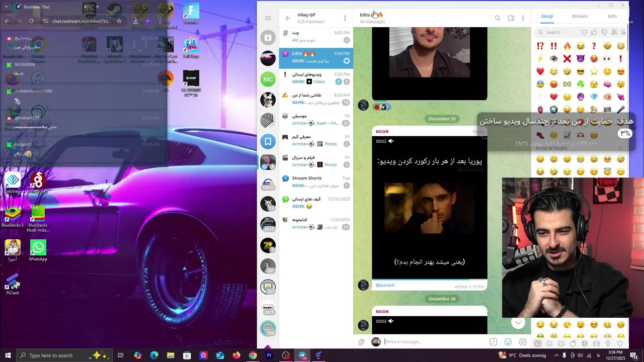
Task: Open the MC green avatar chat
Action: point(268,79)
